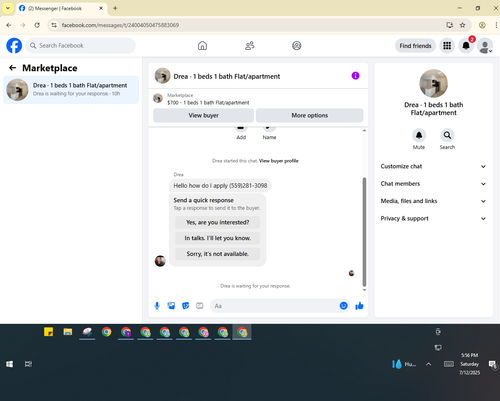This screenshot has width=500, height=401.
Task: Open the Friends icon in top navigation
Action: 250,46
